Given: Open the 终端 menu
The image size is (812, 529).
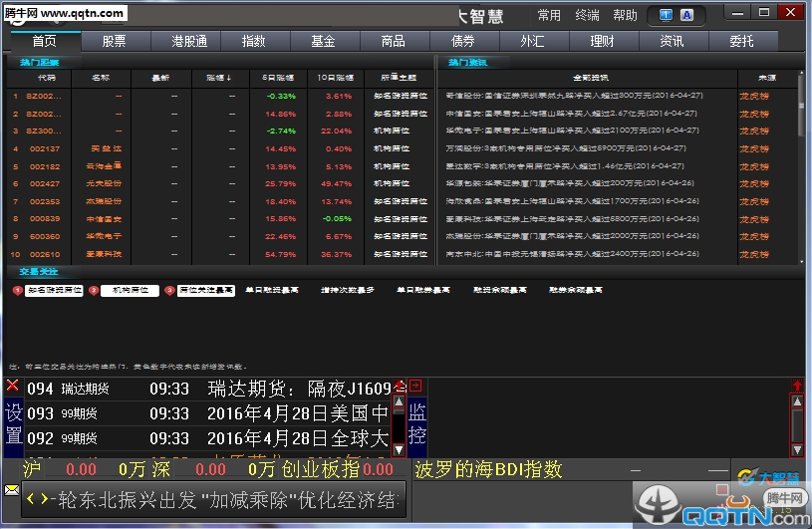Looking at the screenshot, I should click(x=587, y=16).
